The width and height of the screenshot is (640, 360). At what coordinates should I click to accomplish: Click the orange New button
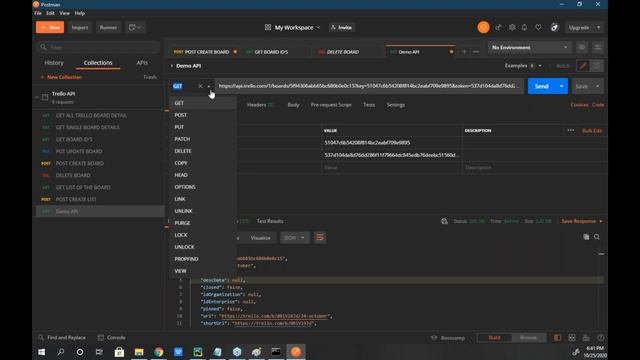(x=50, y=27)
